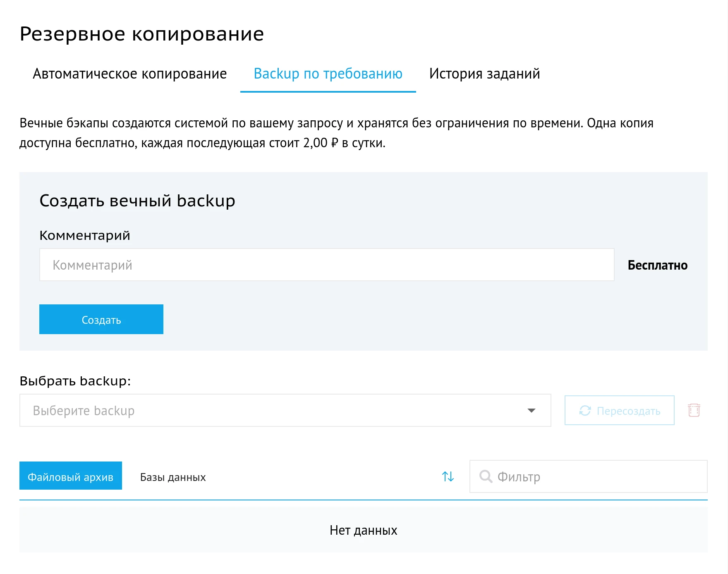This screenshot has width=728, height=574.
Task: Switch to the Базы данных tab
Action: pos(172,476)
